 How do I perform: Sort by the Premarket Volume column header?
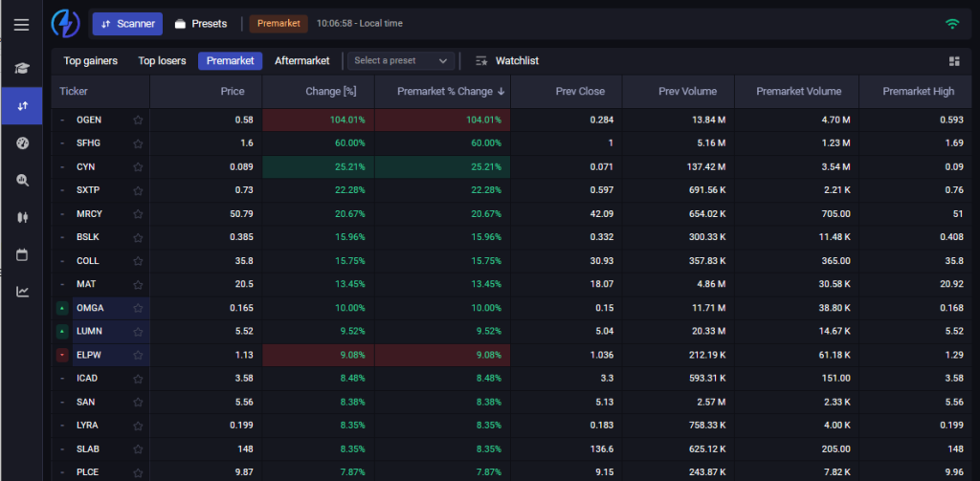[x=797, y=91]
